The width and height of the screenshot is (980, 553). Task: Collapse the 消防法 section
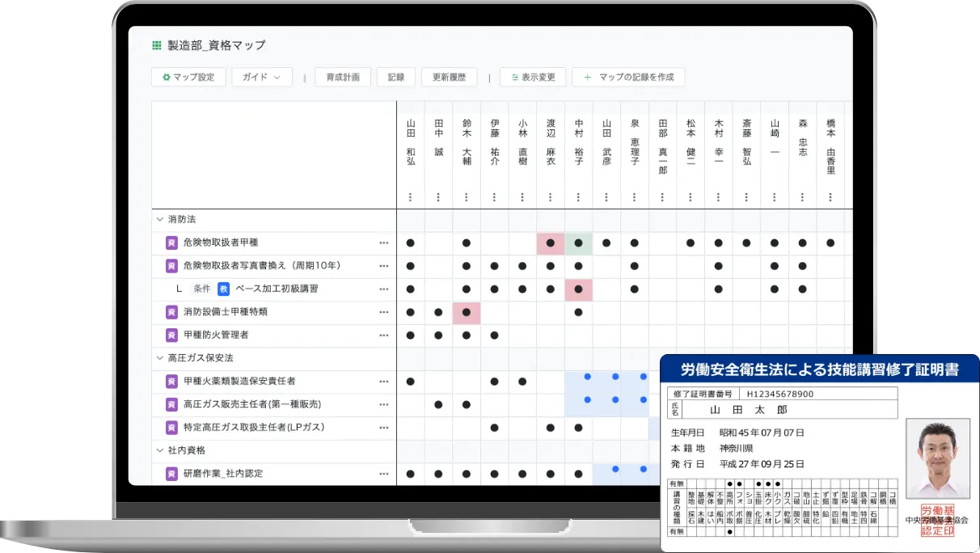coord(158,219)
